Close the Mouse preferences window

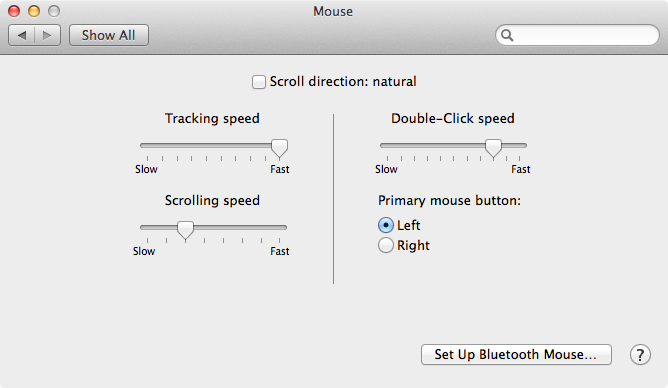tap(14, 11)
